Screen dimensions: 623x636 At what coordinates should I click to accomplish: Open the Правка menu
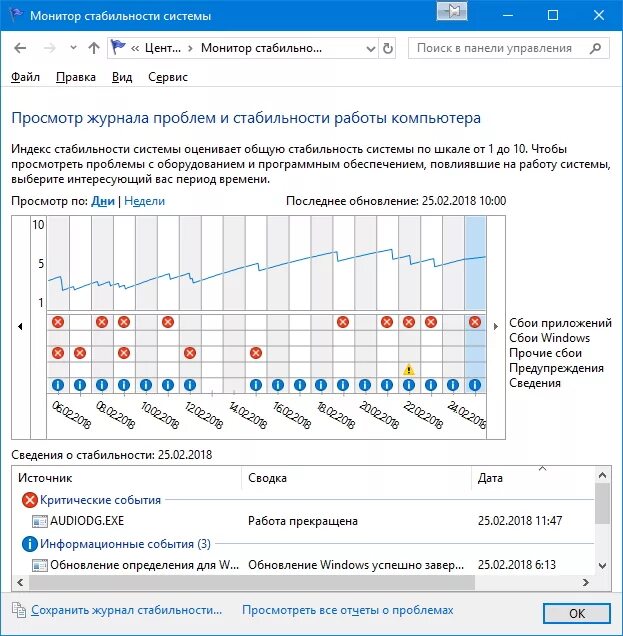[x=76, y=77]
